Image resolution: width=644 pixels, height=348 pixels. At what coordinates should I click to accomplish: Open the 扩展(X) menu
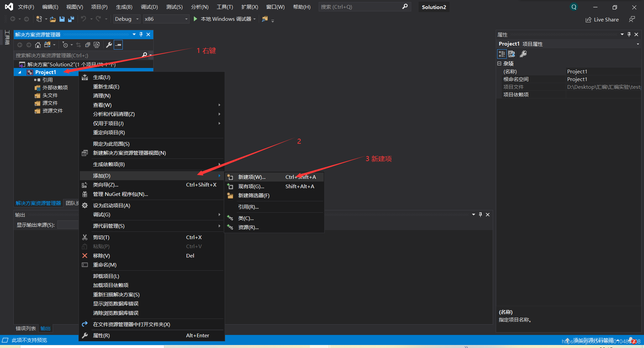click(250, 7)
